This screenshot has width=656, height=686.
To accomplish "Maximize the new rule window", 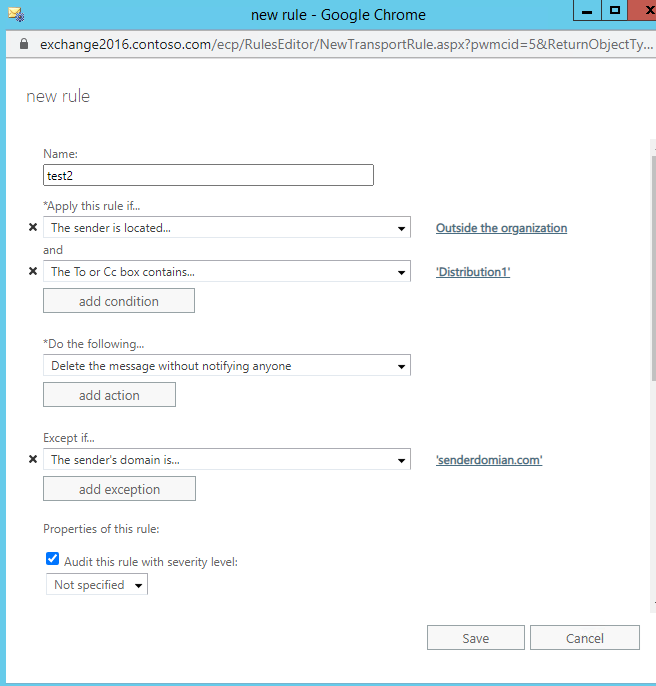I will tap(616, 11).
